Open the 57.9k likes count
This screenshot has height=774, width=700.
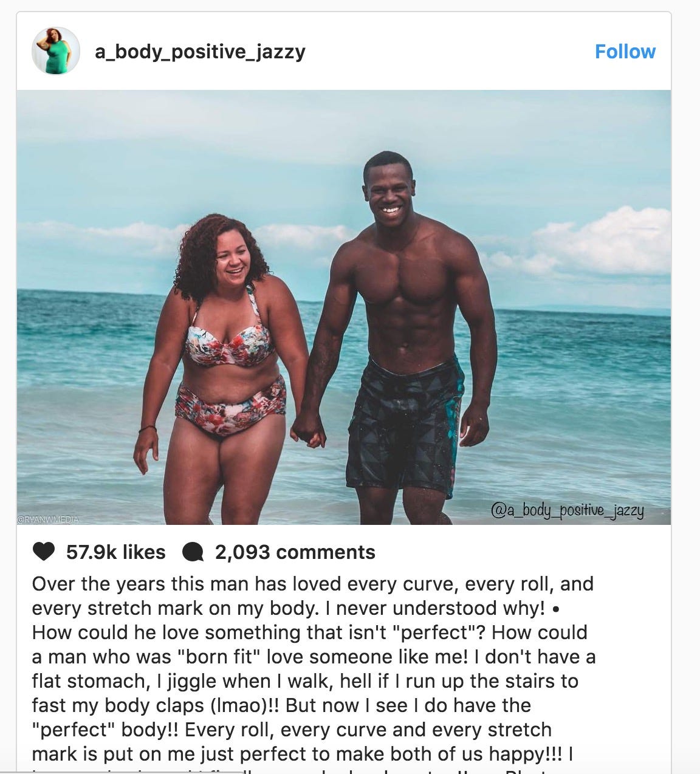[115, 552]
